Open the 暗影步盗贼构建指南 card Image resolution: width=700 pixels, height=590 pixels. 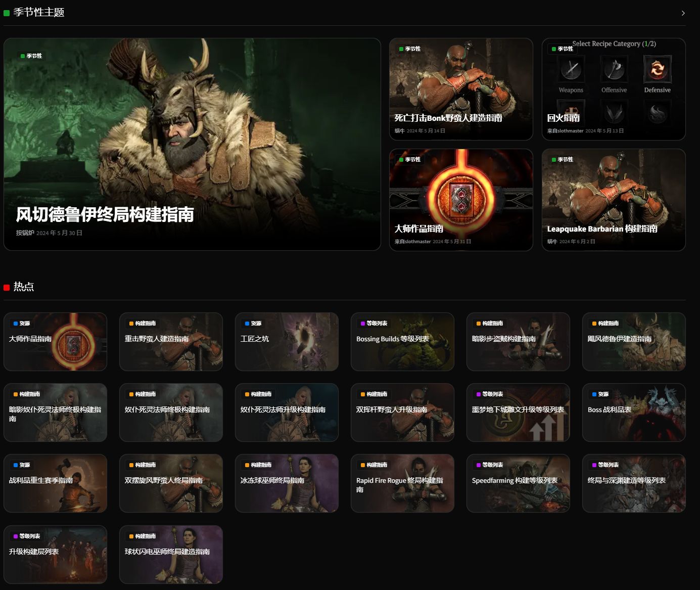click(518, 342)
